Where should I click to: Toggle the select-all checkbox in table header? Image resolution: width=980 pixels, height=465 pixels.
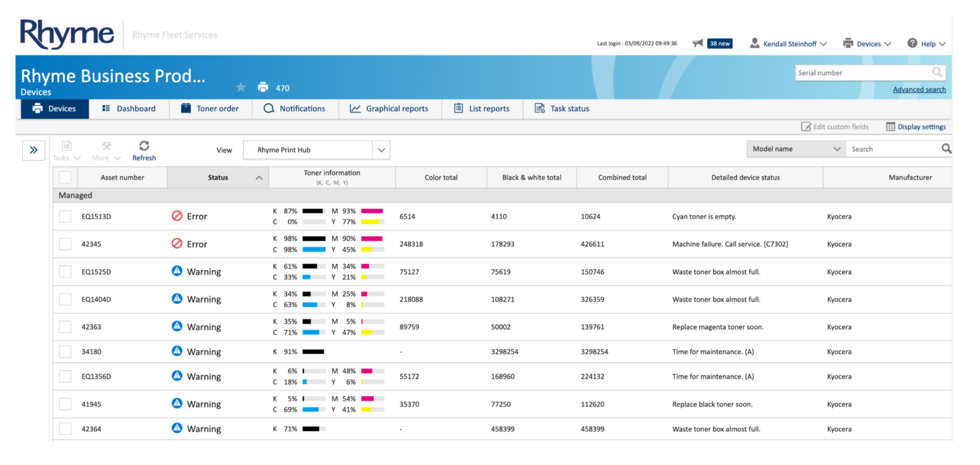[65, 177]
